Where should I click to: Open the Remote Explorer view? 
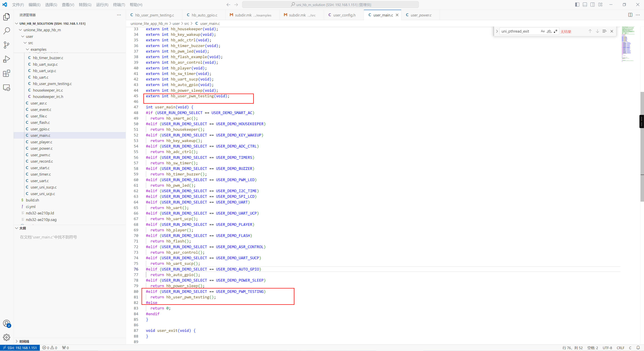tap(7, 88)
